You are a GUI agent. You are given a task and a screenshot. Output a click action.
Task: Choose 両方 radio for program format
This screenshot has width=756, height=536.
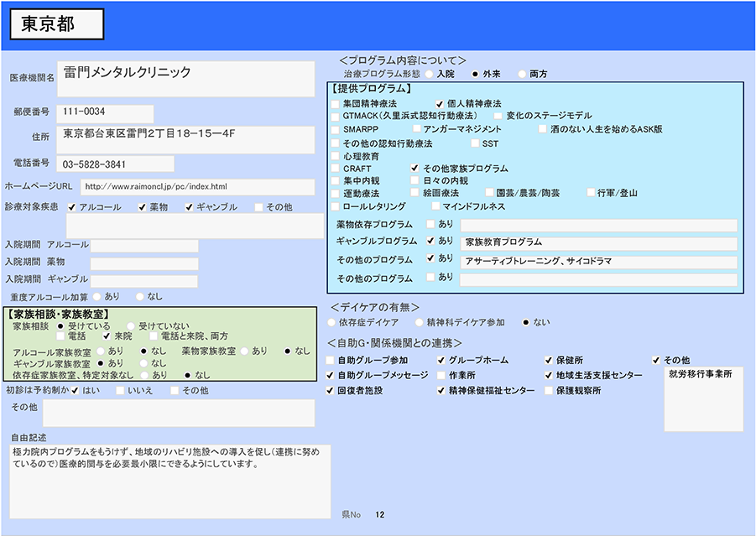[523, 74]
